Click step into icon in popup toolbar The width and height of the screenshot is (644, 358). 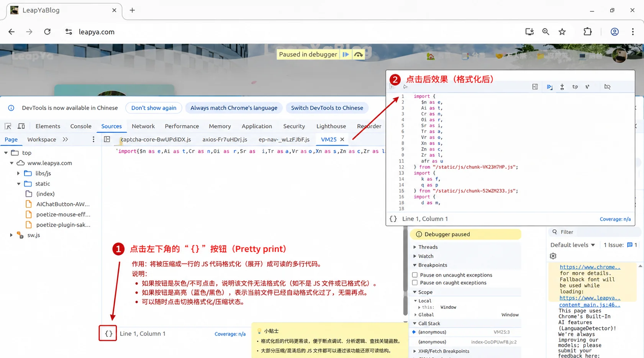pos(562,87)
